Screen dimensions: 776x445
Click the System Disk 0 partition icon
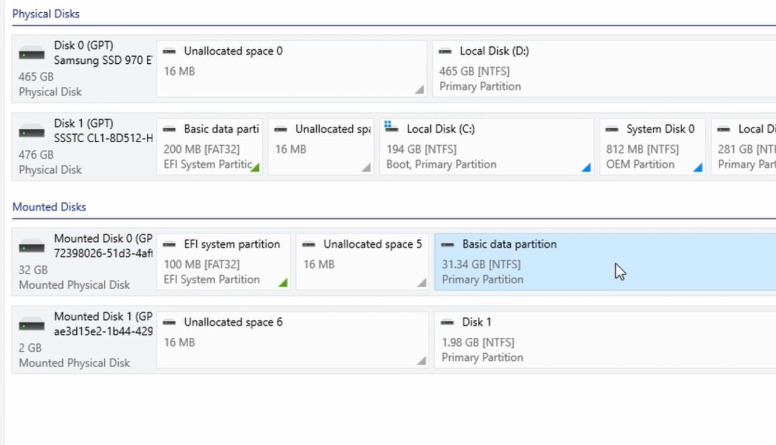click(612, 129)
